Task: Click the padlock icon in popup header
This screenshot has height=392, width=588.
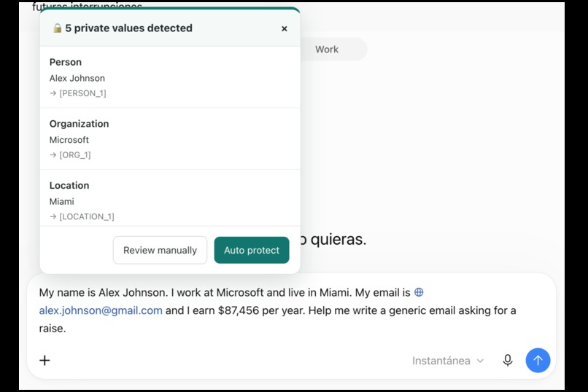Action: pyautogui.click(x=57, y=28)
